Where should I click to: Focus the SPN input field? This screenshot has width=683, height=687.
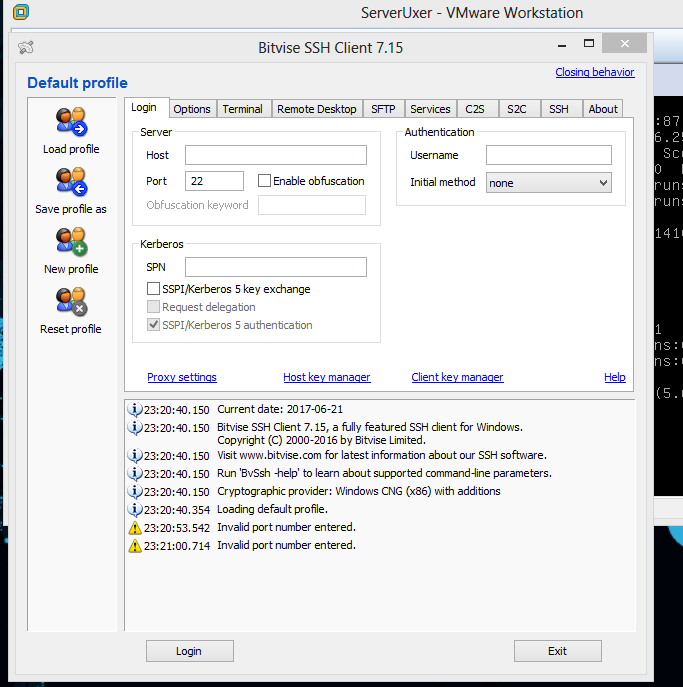click(x=276, y=267)
